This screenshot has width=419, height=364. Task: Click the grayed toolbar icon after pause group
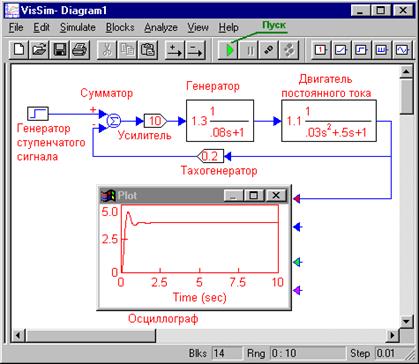(x=289, y=51)
